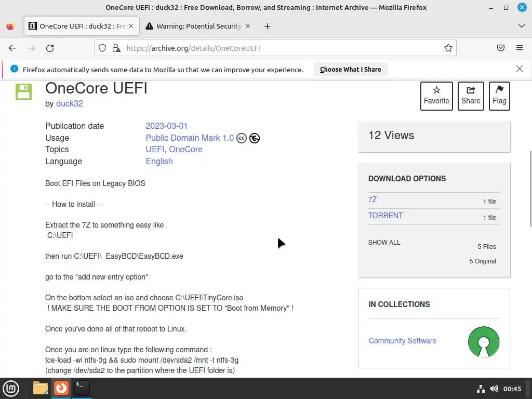
Task: Open the OneCore topic link
Action: click(x=185, y=149)
